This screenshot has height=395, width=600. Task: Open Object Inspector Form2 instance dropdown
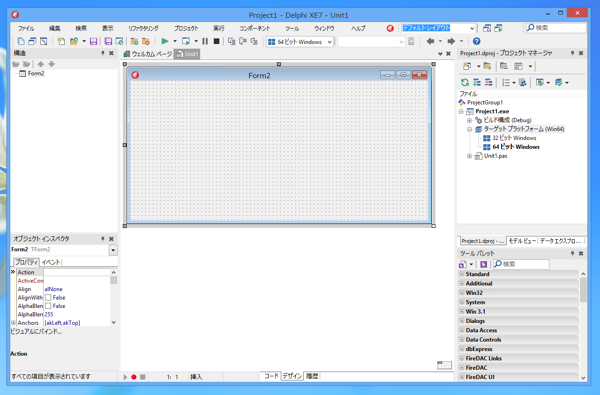click(x=113, y=250)
